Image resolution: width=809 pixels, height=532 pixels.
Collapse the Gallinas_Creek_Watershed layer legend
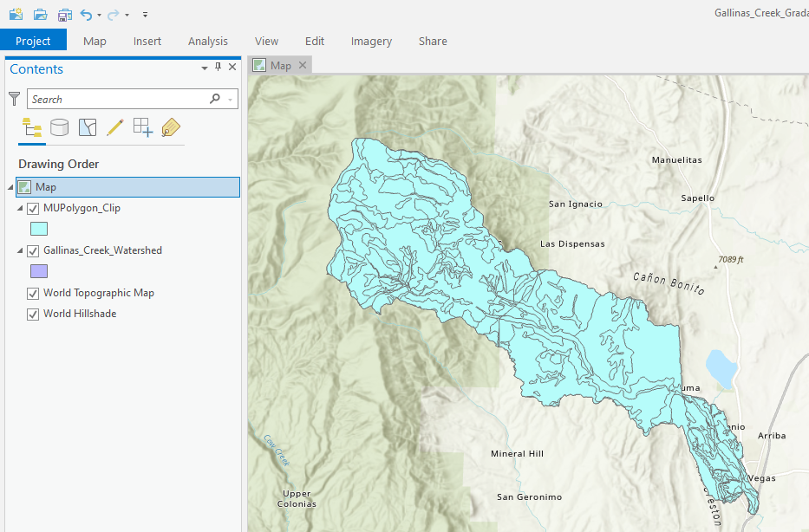click(x=20, y=251)
